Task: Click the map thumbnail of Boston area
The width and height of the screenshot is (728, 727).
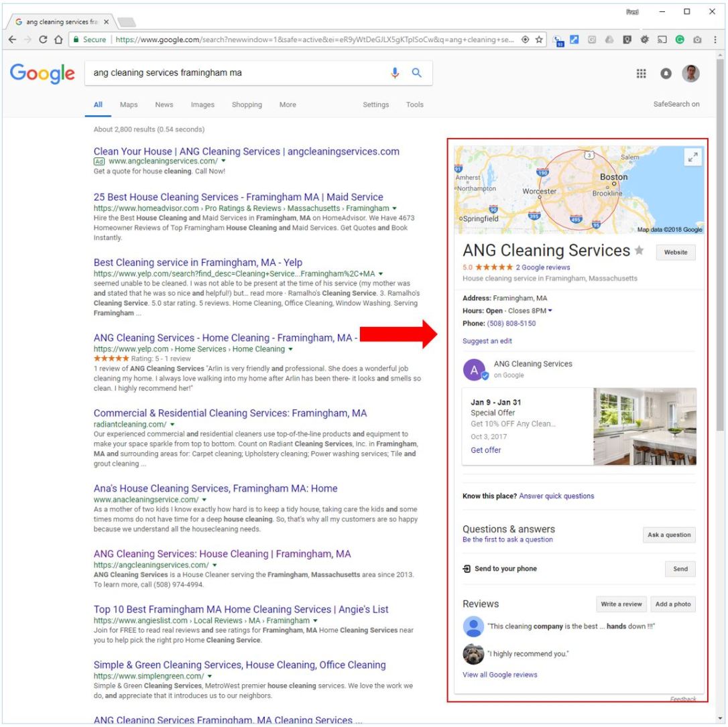Action: pyautogui.click(x=579, y=190)
